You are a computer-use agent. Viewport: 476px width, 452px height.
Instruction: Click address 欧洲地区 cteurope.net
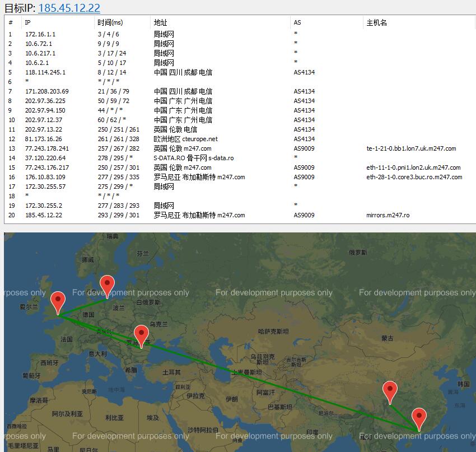pyautogui.click(x=186, y=139)
